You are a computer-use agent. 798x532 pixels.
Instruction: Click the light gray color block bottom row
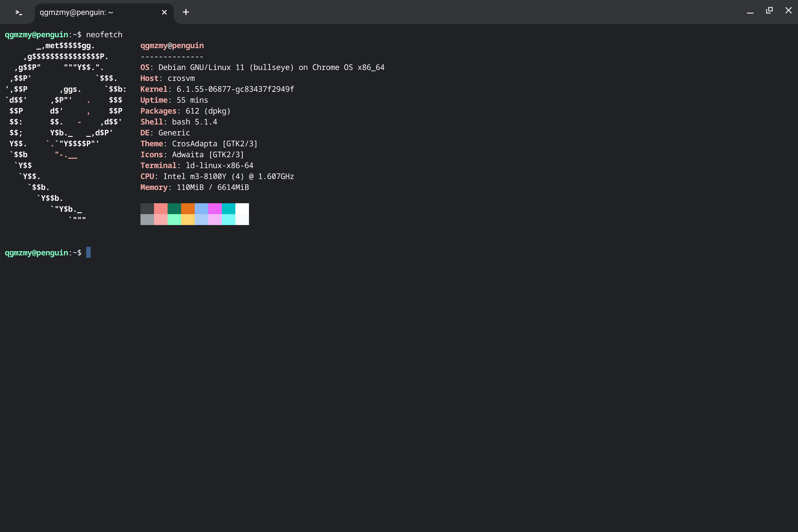(x=147, y=219)
